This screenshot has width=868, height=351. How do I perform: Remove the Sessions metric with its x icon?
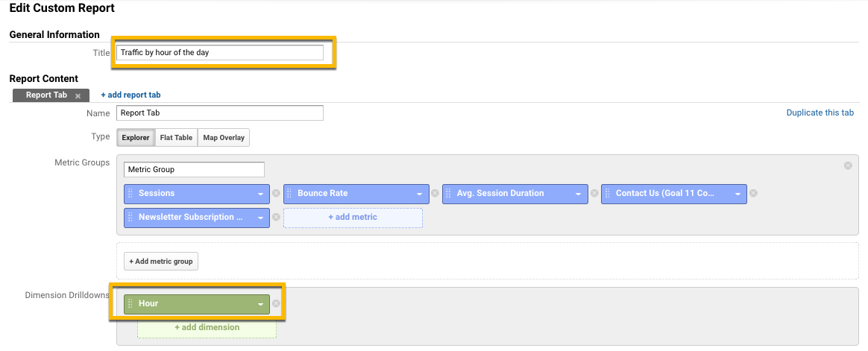276,194
